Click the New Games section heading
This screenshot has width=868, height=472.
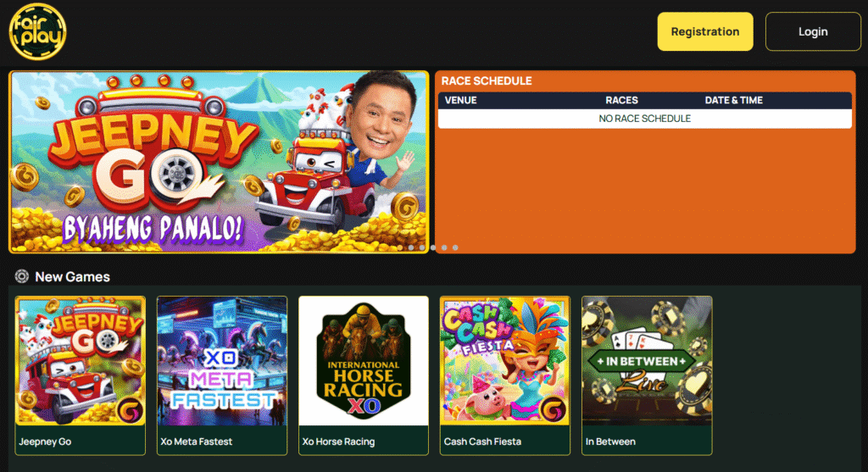pyautogui.click(x=73, y=276)
